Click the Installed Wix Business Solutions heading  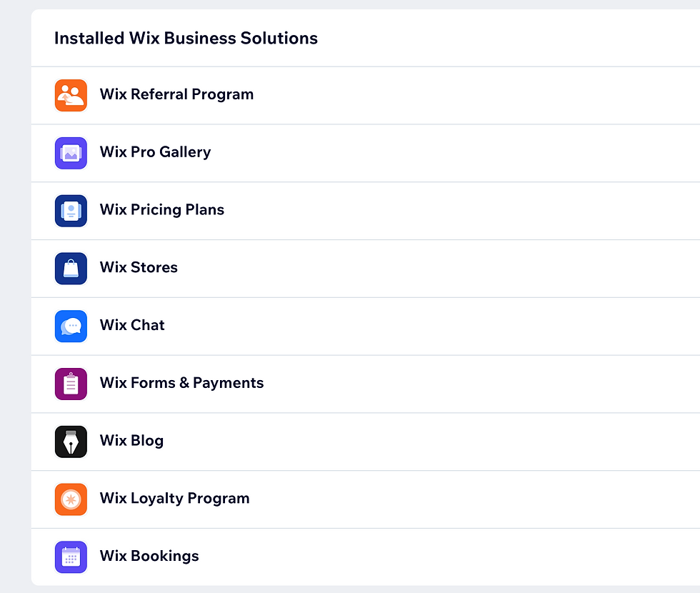(x=186, y=39)
